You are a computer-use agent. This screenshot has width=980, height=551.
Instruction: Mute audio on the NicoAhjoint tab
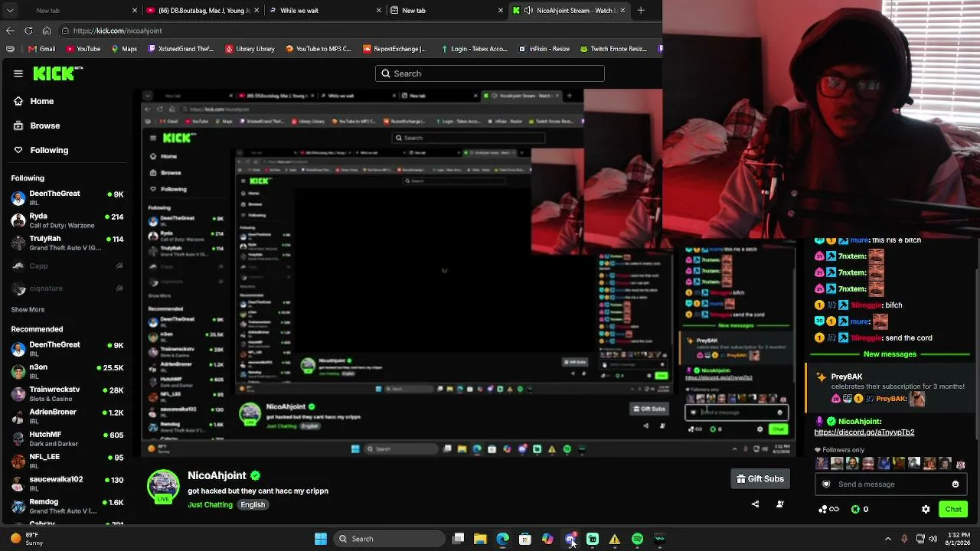[528, 11]
